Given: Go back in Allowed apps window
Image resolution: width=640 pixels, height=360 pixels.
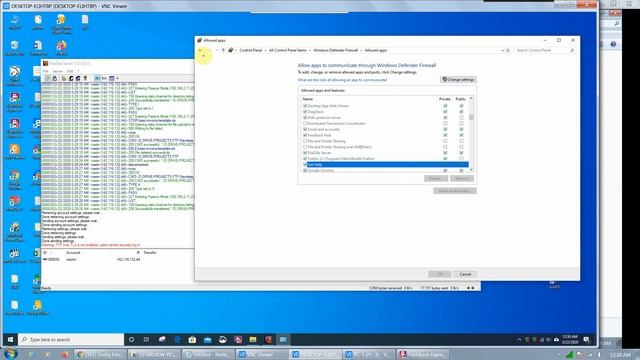Looking at the screenshot, I should [200, 50].
